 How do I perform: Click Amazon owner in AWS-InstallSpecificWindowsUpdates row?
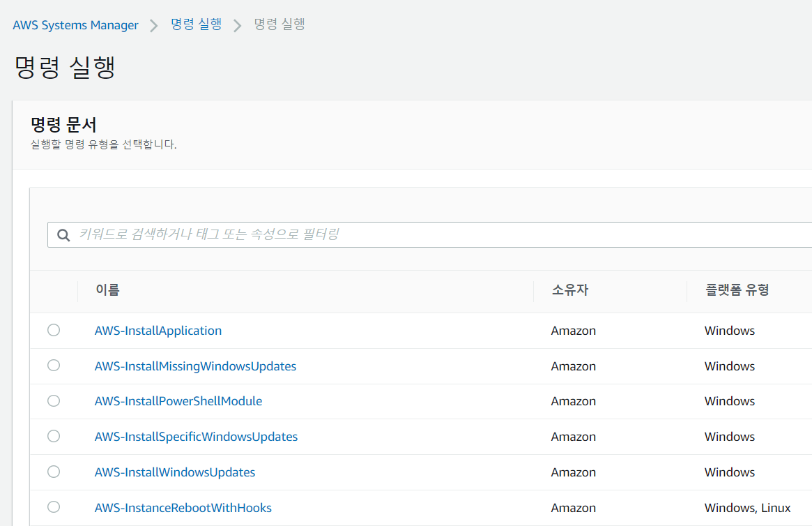tap(573, 436)
